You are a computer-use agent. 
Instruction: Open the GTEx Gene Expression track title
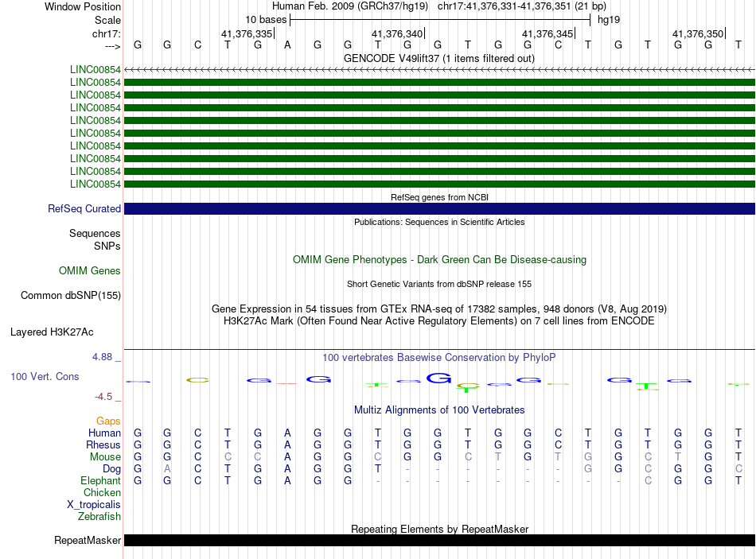(x=439, y=309)
